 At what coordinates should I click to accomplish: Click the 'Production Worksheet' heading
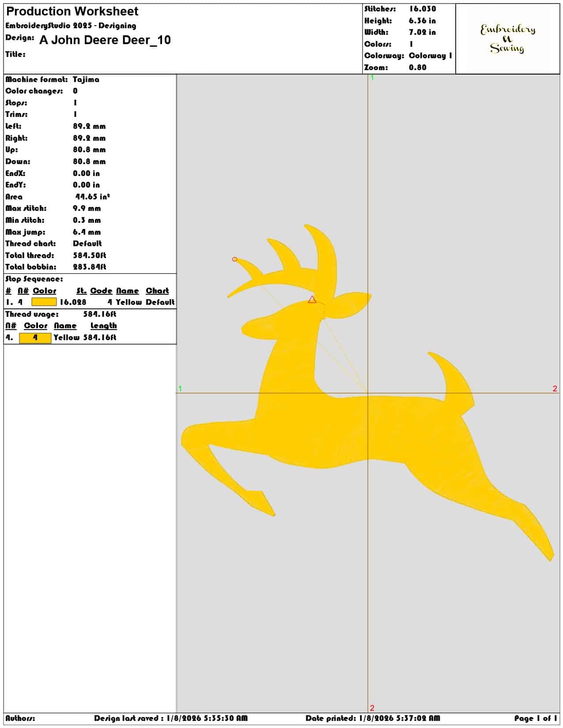72,11
